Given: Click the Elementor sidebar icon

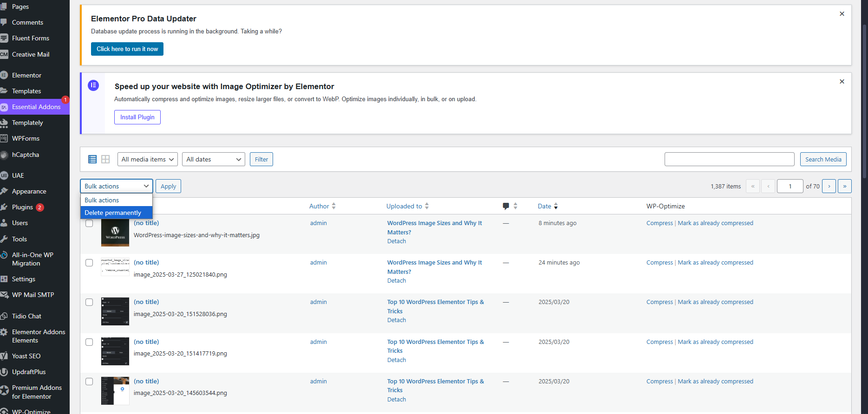Looking at the screenshot, I should pyautogui.click(x=4, y=75).
